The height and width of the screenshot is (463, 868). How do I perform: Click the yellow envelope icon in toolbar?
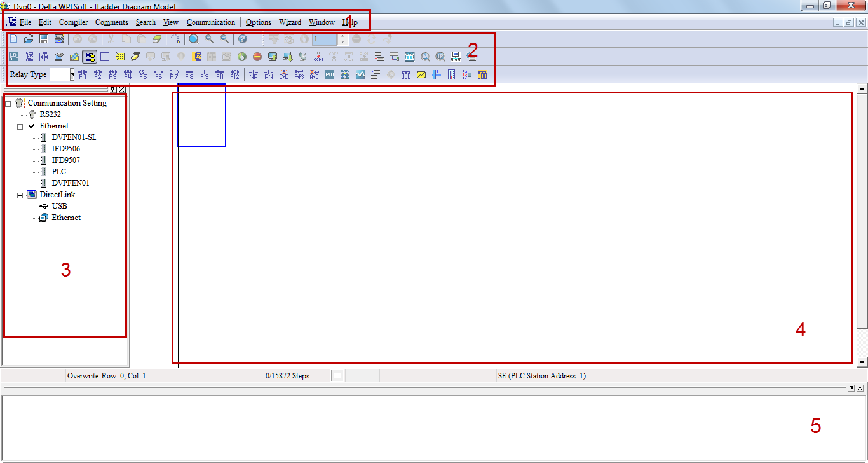pyautogui.click(x=421, y=74)
